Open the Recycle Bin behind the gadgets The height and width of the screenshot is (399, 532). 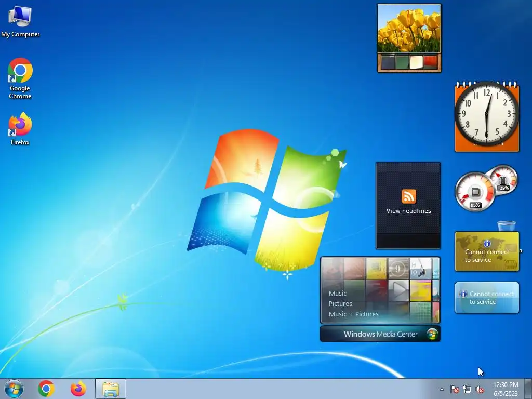tap(506, 226)
